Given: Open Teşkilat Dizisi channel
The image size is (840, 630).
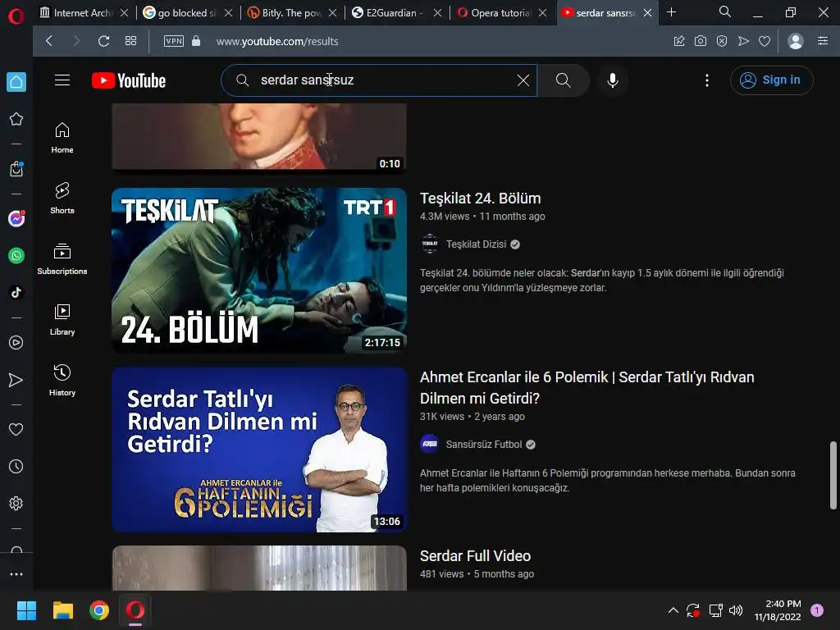Looking at the screenshot, I should point(476,244).
